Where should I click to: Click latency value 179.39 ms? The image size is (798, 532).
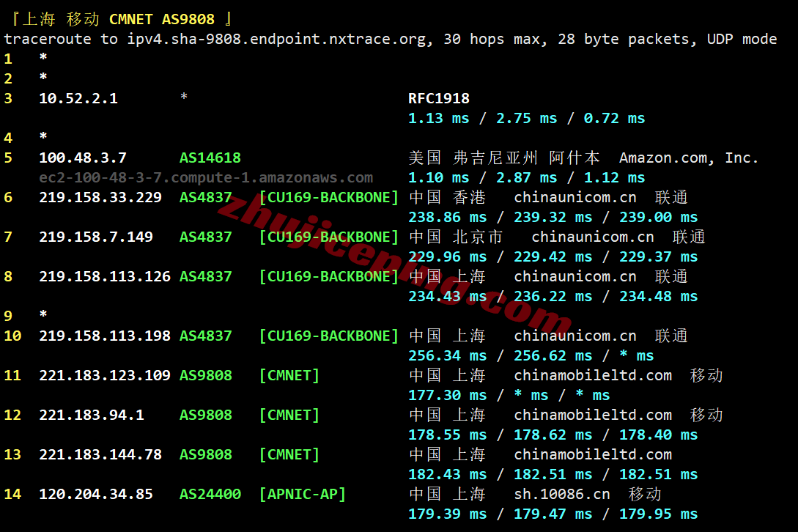(447, 514)
